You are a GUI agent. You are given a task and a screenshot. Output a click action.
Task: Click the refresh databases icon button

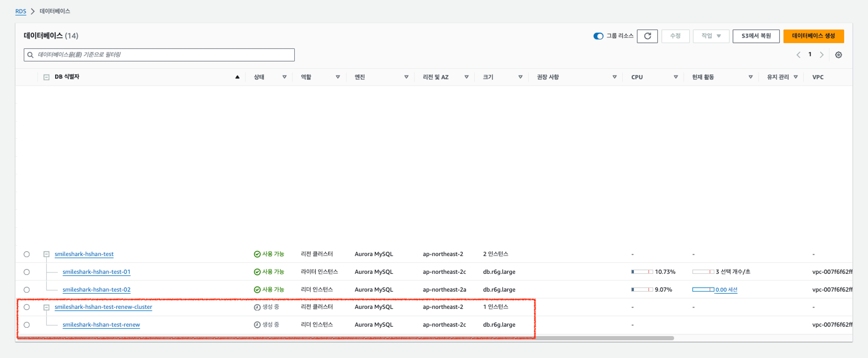tap(647, 36)
